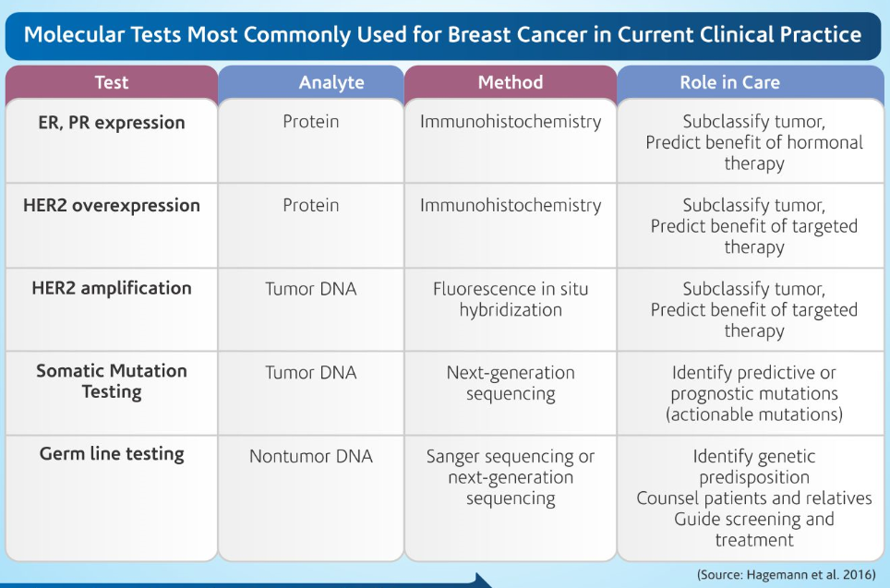Click the Nontumor DNA analyte cell
This screenshot has width=890, height=588.
[311, 456]
